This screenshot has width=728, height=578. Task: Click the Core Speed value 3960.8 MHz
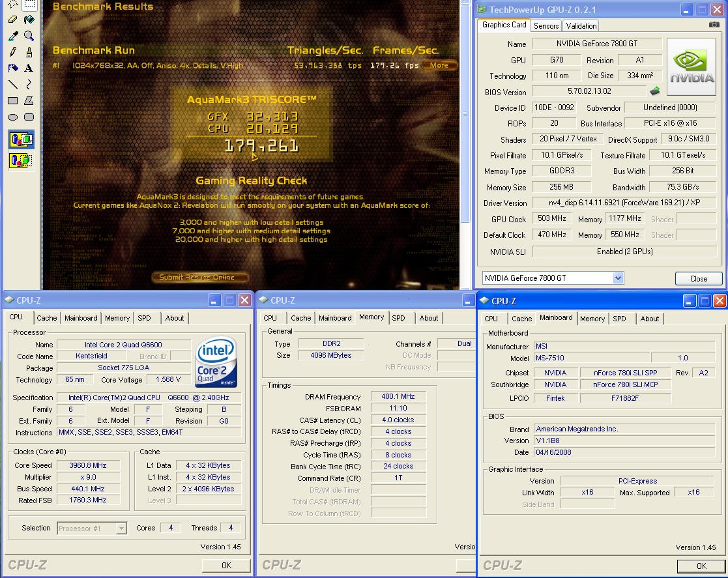88,465
